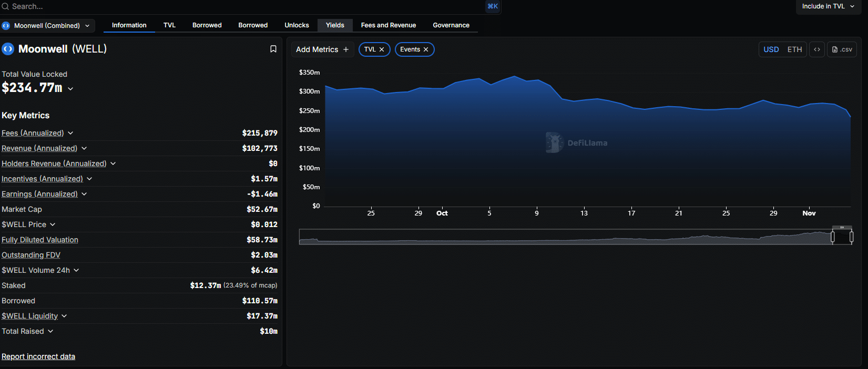Open the embed chart code icon
The height and width of the screenshot is (369, 868).
click(816, 49)
